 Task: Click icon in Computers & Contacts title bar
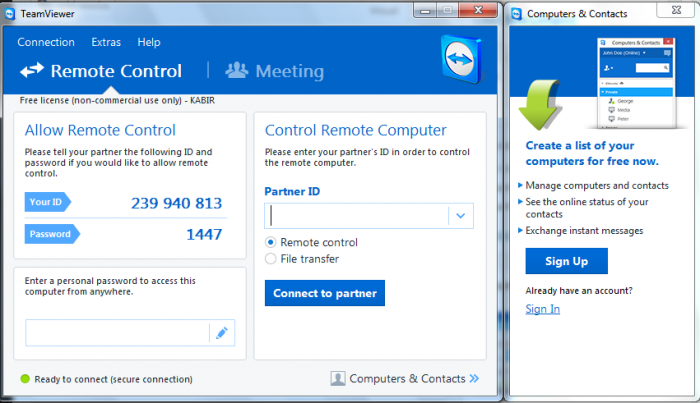[517, 14]
